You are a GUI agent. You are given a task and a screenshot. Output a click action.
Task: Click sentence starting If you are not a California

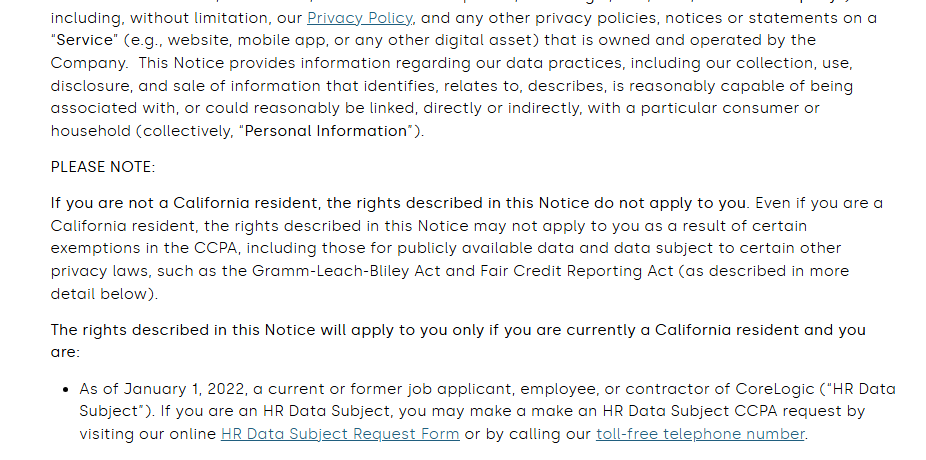pos(400,203)
